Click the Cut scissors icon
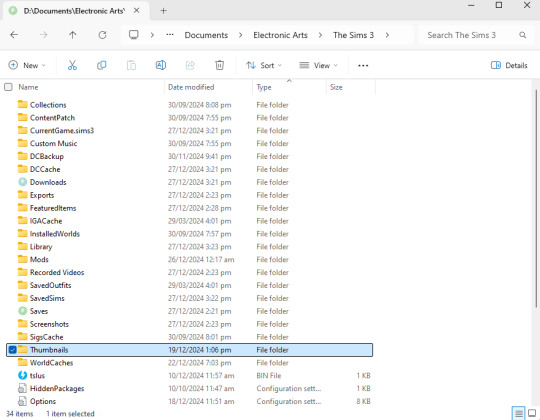 pyautogui.click(x=72, y=65)
